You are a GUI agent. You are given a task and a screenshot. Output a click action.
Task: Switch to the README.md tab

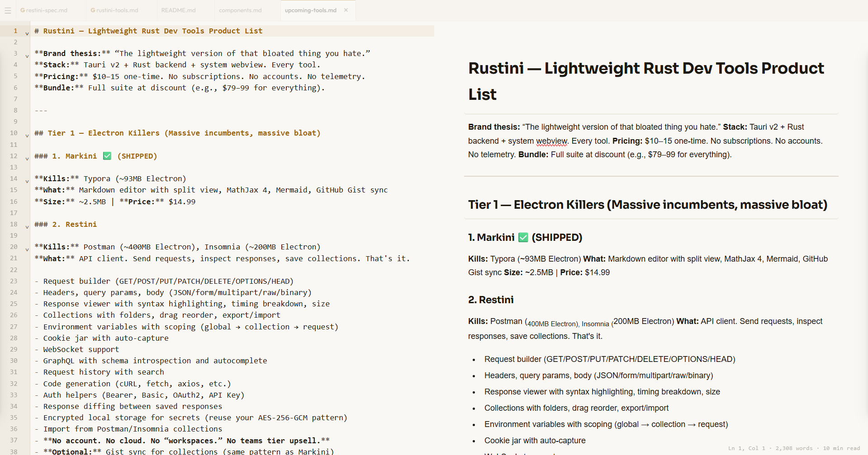point(179,10)
